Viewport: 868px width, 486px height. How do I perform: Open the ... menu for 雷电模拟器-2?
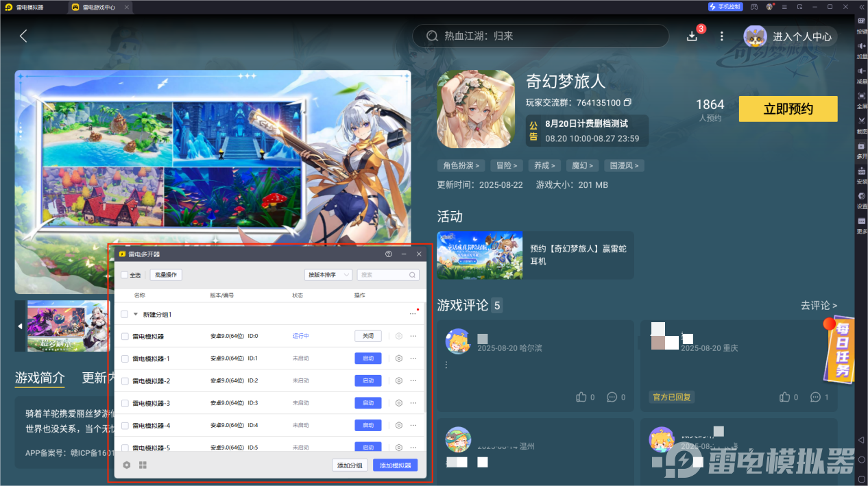pos(413,380)
